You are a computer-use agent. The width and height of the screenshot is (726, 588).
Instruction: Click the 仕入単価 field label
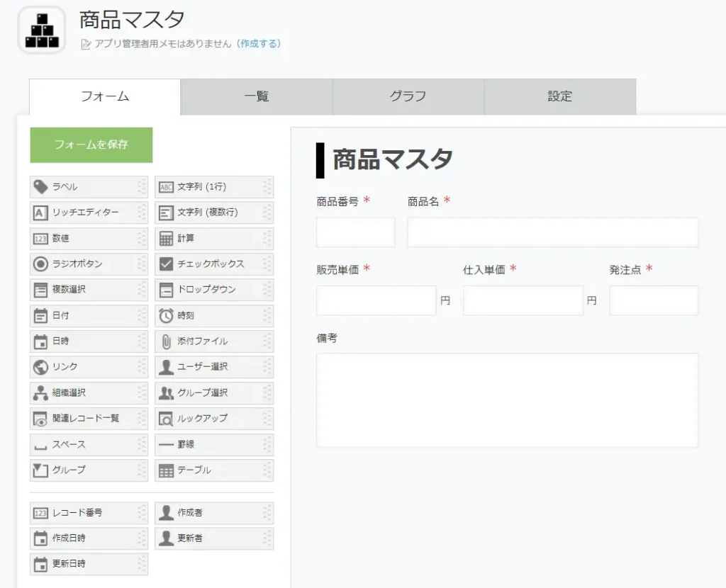click(484, 270)
